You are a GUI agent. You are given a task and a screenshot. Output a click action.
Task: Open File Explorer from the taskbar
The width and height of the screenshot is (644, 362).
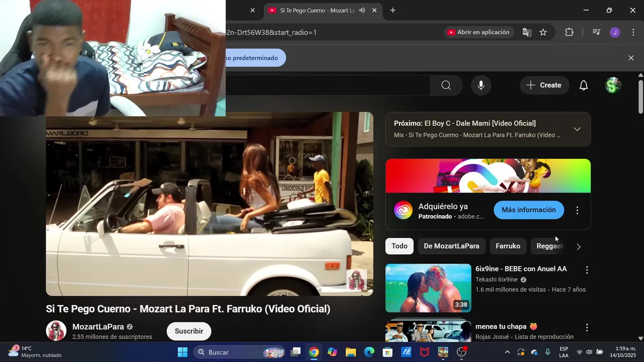pos(351,352)
